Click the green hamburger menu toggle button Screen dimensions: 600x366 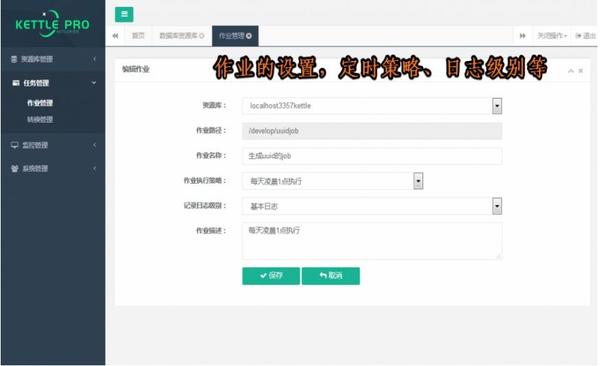click(124, 15)
